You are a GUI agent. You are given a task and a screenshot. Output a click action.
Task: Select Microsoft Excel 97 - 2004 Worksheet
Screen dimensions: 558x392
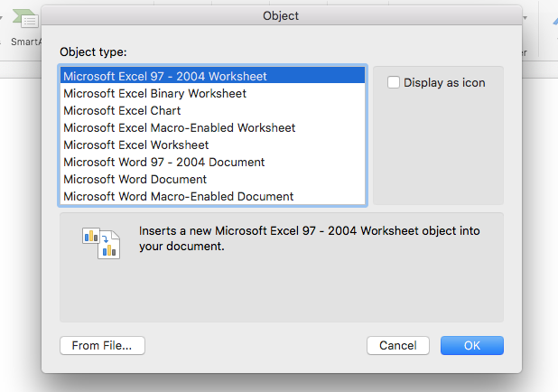[212, 76]
